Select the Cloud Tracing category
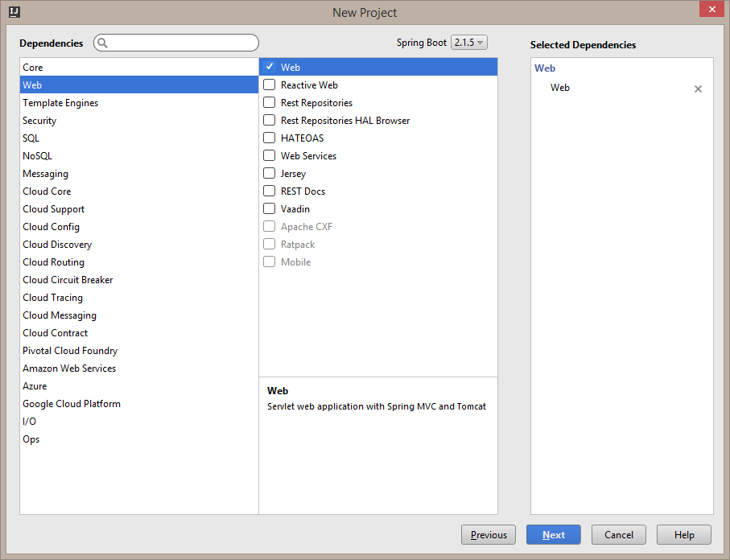730x560 pixels. point(139,297)
